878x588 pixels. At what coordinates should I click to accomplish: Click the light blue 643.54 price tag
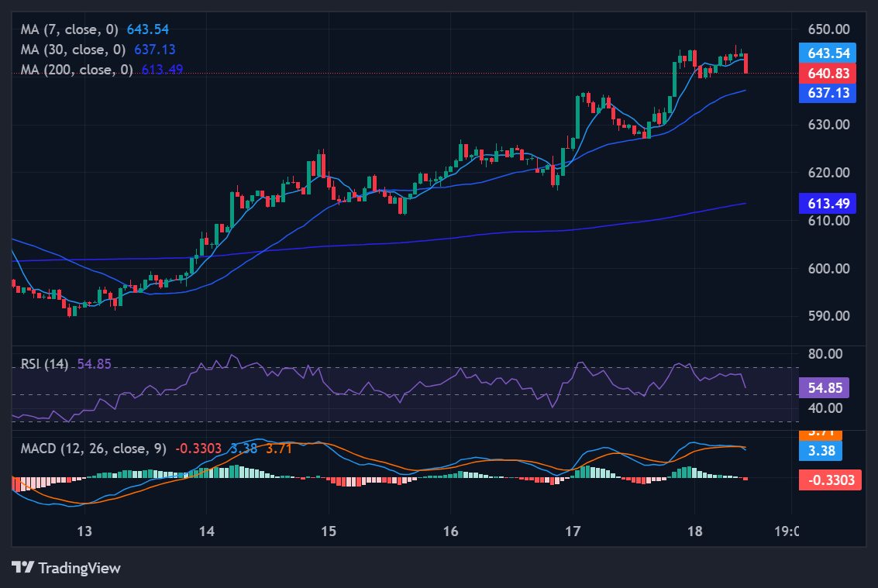[x=827, y=53]
